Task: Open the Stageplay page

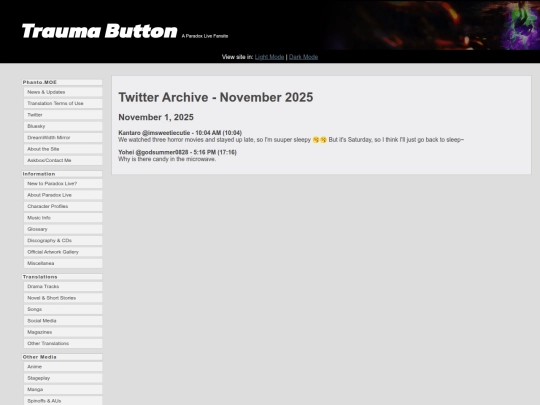Action: click(x=63, y=378)
